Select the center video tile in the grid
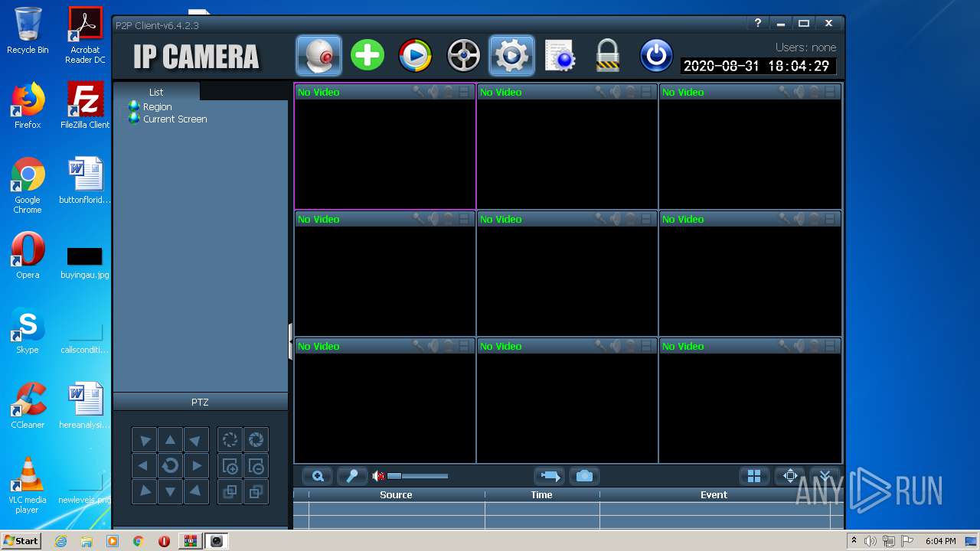This screenshot has width=980, height=551. point(567,274)
